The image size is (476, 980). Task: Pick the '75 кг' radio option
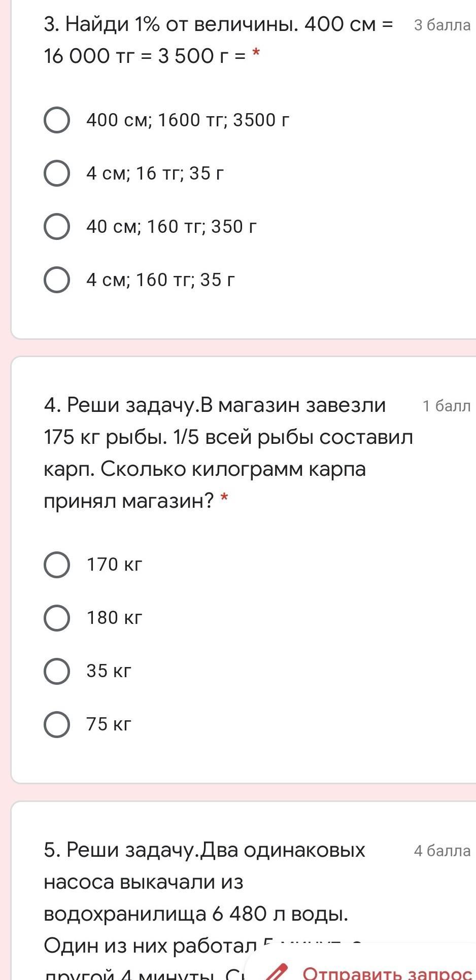[57, 724]
